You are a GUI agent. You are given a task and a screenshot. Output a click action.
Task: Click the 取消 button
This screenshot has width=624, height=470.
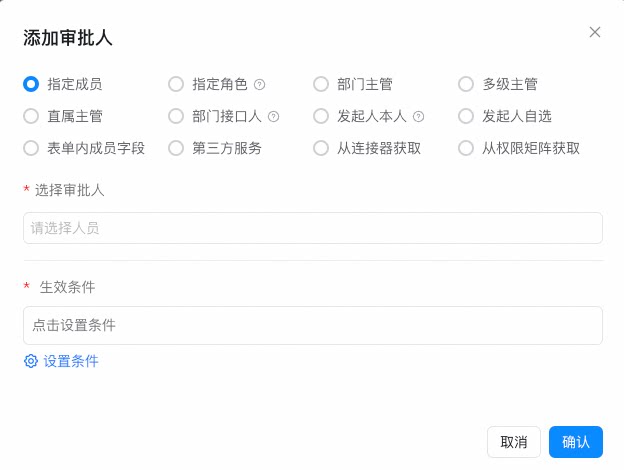pyautogui.click(x=514, y=442)
